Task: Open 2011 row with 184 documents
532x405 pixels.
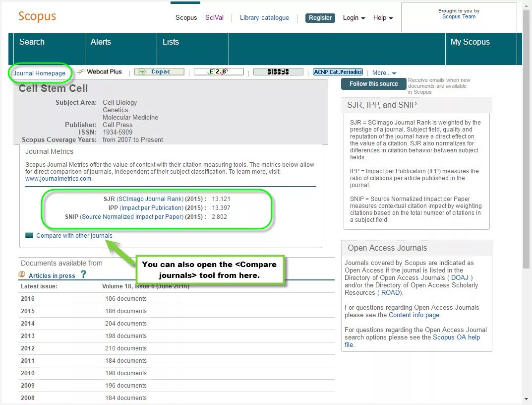Action: pyautogui.click(x=177, y=361)
